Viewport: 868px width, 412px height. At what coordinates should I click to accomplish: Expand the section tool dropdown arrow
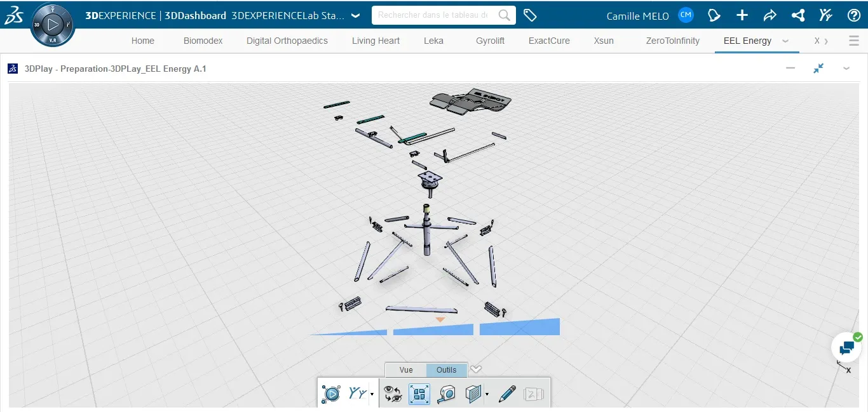pos(487,394)
